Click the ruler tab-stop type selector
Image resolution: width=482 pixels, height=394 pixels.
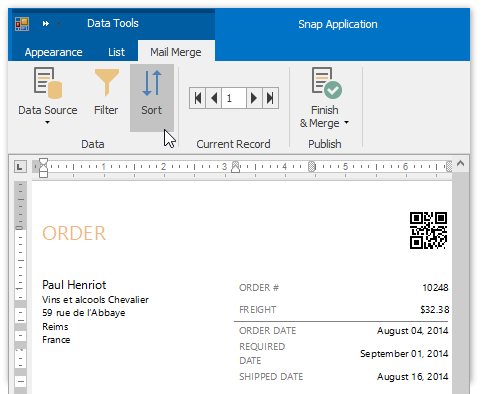[20, 166]
